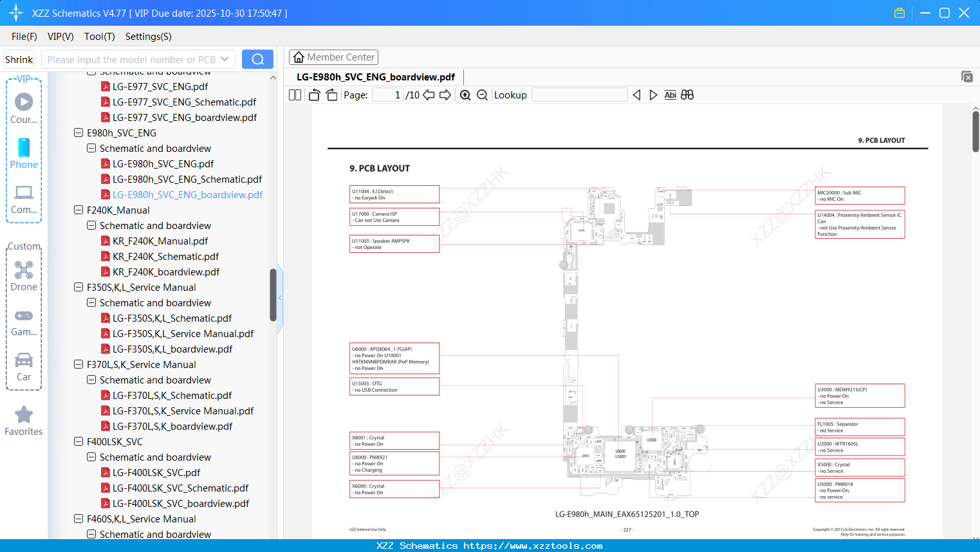Viewport: 980px width, 552px height.
Task: Click the blue search button
Action: pos(257,59)
